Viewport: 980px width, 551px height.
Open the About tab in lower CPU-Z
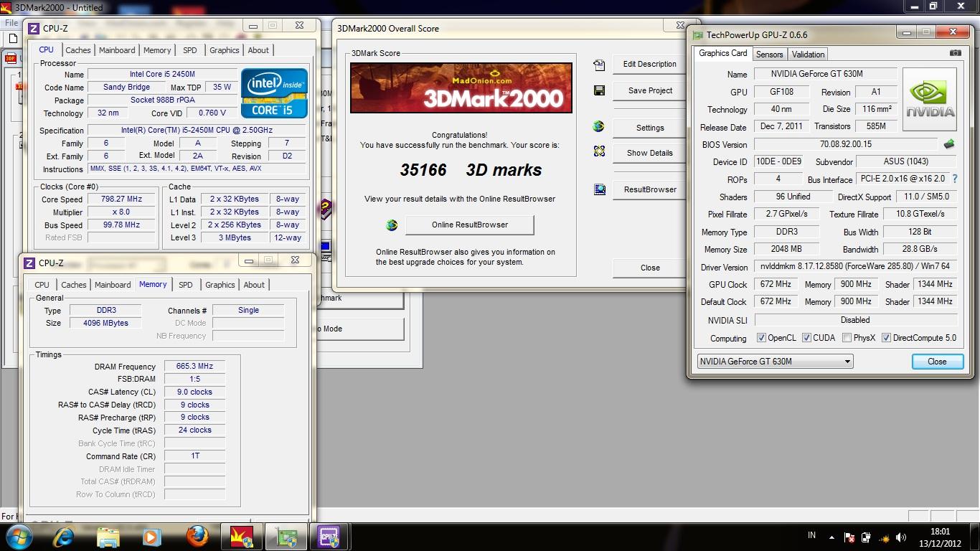pyautogui.click(x=254, y=285)
